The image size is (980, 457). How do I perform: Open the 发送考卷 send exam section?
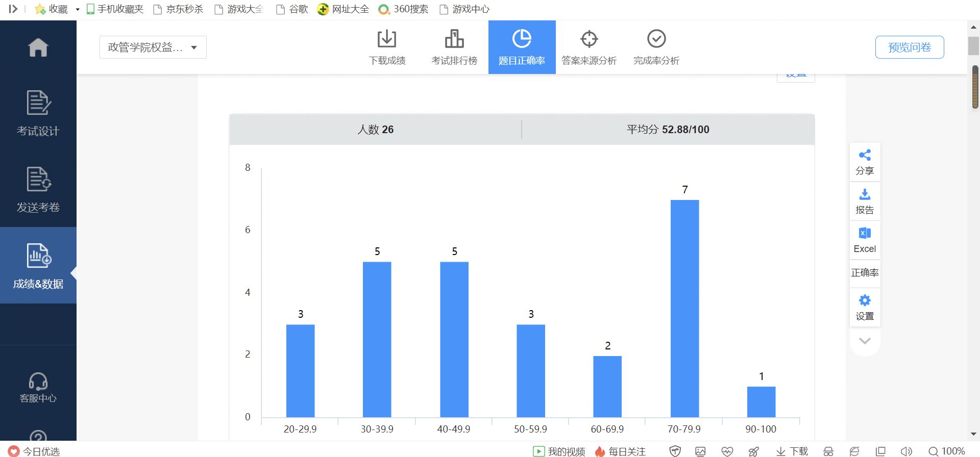pyautogui.click(x=38, y=189)
